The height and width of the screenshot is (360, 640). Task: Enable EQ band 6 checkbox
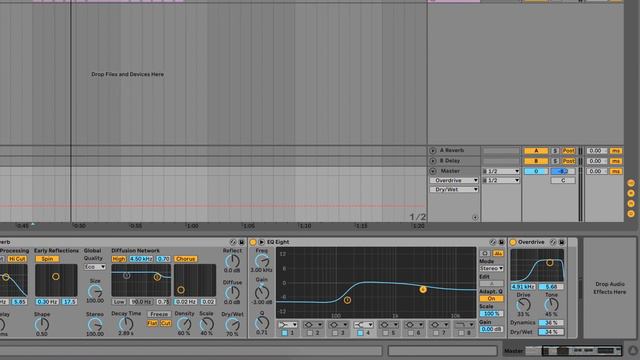(x=411, y=333)
